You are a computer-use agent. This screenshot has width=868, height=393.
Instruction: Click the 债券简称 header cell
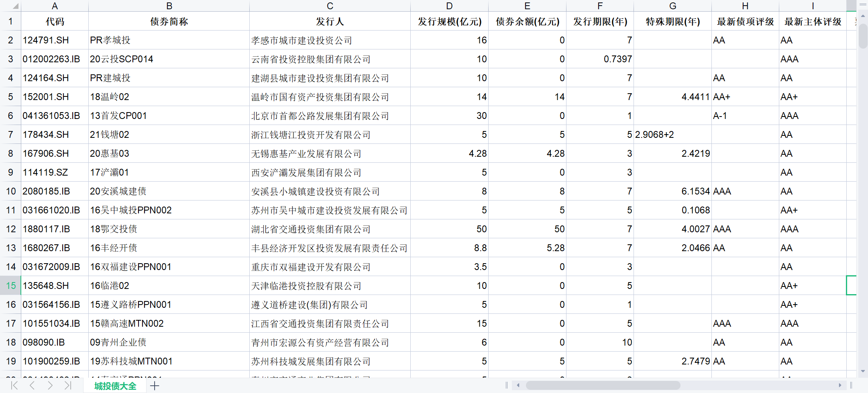pyautogui.click(x=169, y=21)
